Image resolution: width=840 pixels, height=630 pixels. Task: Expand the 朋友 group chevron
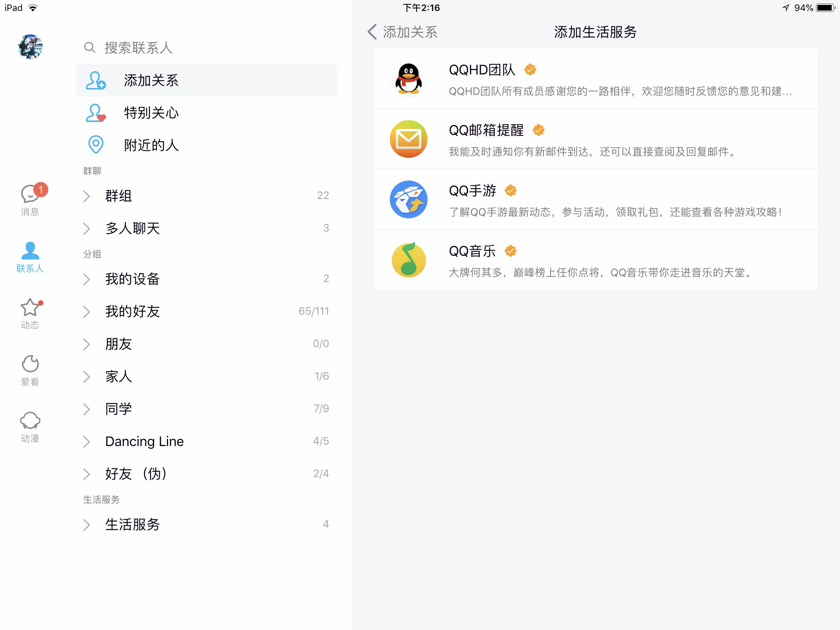[86, 344]
